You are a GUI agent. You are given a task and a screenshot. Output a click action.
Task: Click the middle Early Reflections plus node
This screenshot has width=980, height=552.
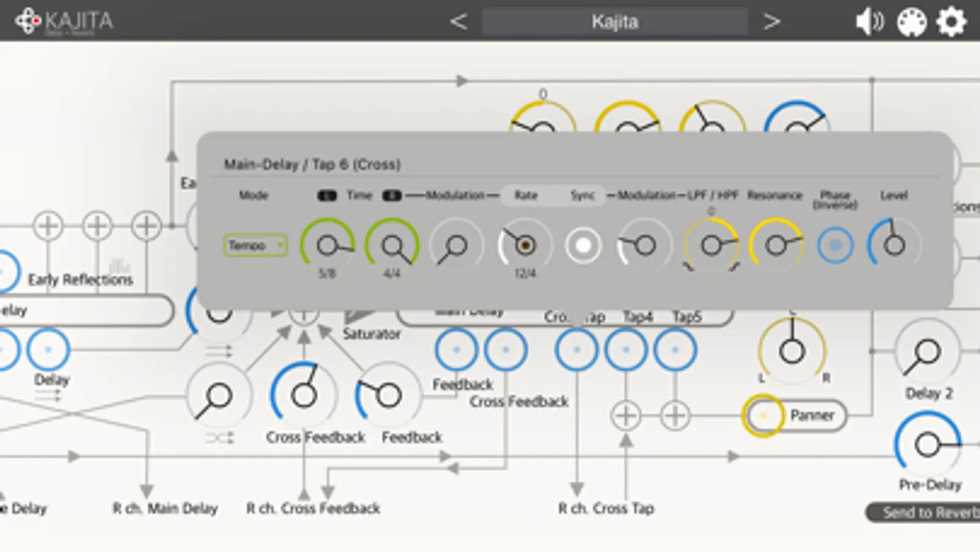pos(97,226)
